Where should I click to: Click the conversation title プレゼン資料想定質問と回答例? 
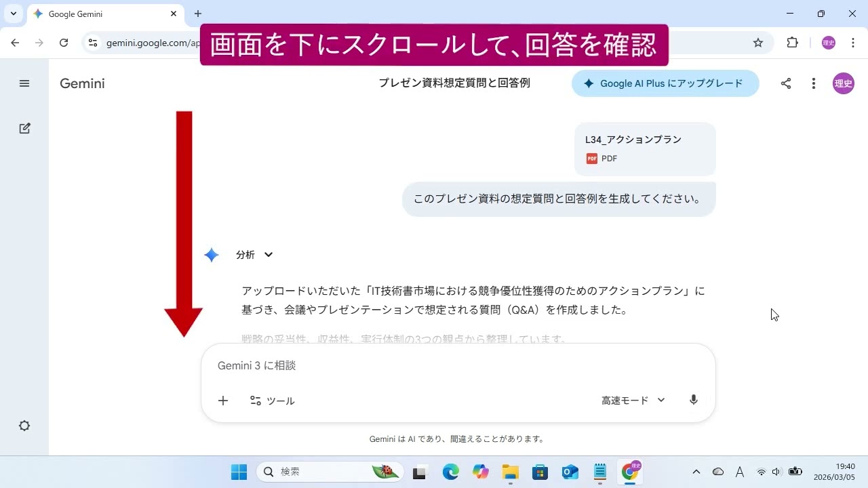pos(454,83)
